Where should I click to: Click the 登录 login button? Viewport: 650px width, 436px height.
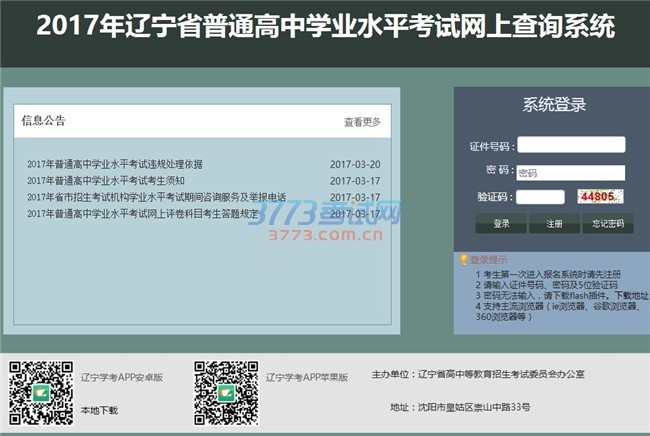501,224
